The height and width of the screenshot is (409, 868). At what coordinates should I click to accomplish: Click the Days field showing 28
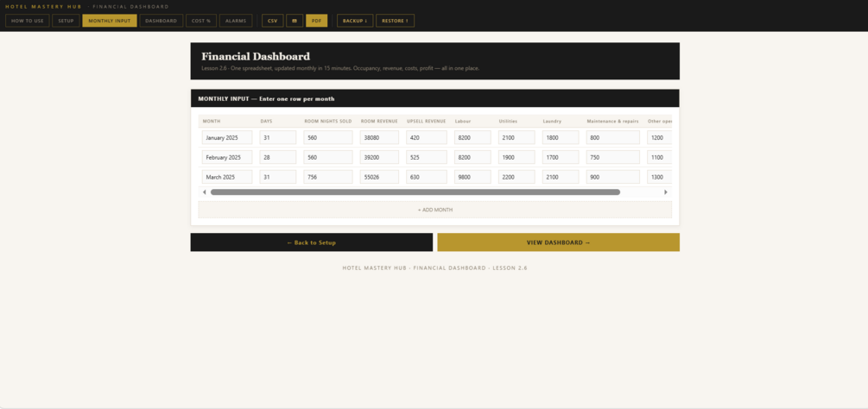point(278,158)
